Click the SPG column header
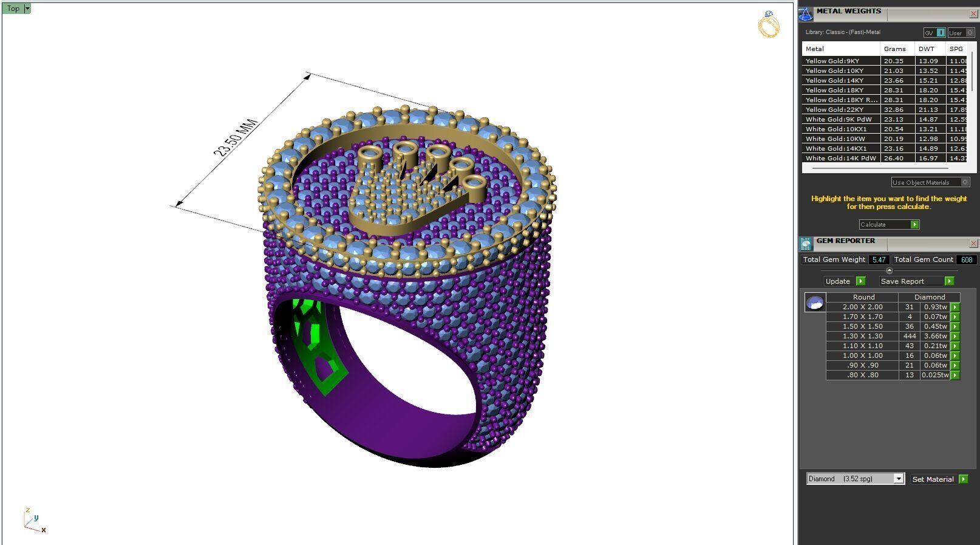The image size is (980, 545). coord(958,49)
